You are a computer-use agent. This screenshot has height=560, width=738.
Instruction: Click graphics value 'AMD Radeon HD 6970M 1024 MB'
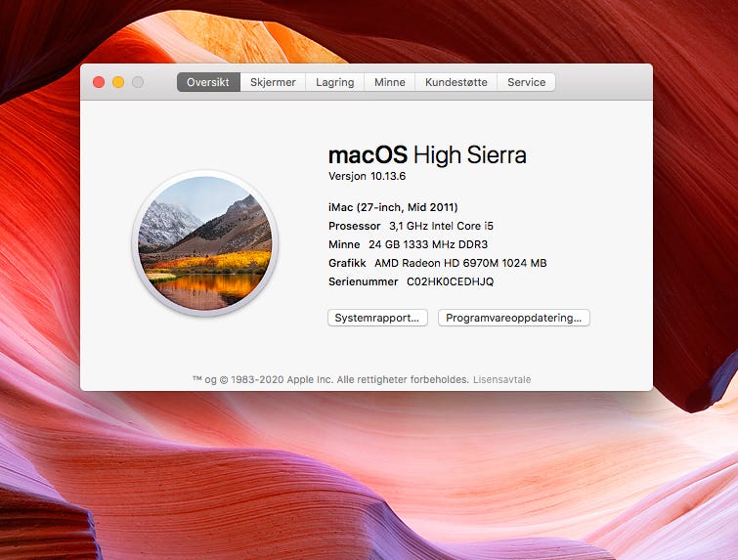coord(460,263)
